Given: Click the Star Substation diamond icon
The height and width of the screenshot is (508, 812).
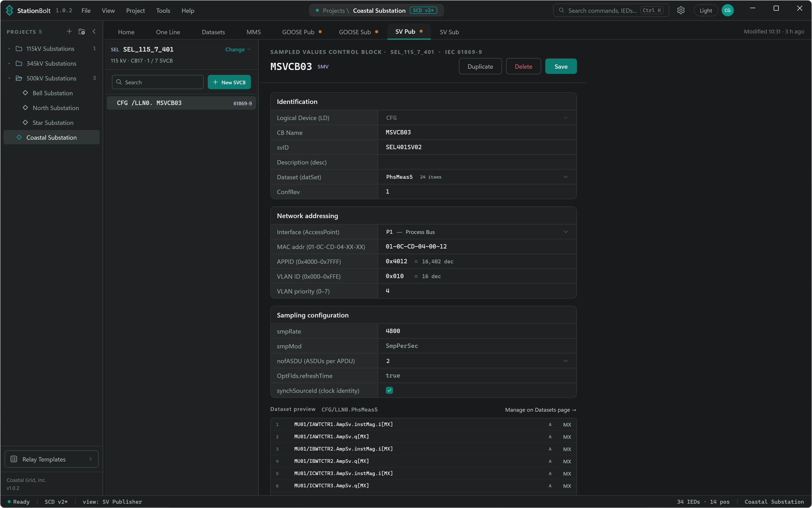Looking at the screenshot, I should click(x=25, y=122).
